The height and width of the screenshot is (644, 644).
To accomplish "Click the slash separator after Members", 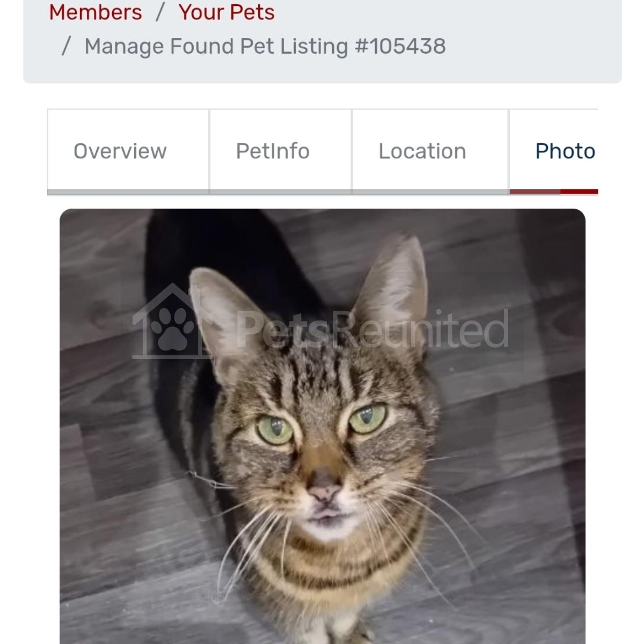I will click(x=160, y=12).
